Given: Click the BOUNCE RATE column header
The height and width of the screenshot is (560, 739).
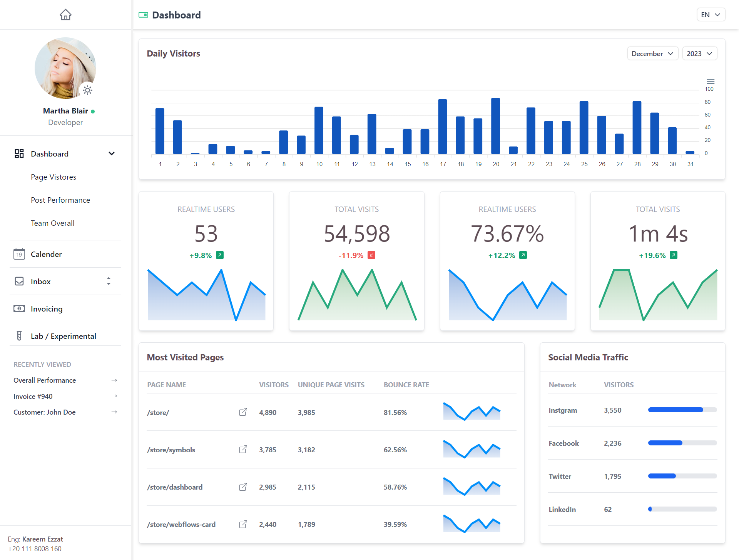Looking at the screenshot, I should pos(406,385).
